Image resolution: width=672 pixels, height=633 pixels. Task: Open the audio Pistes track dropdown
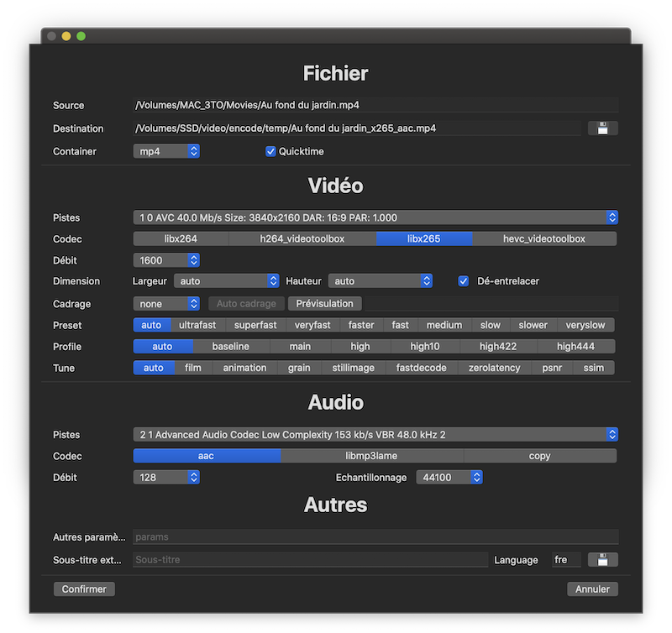pyautogui.click(x=375, y=434)
